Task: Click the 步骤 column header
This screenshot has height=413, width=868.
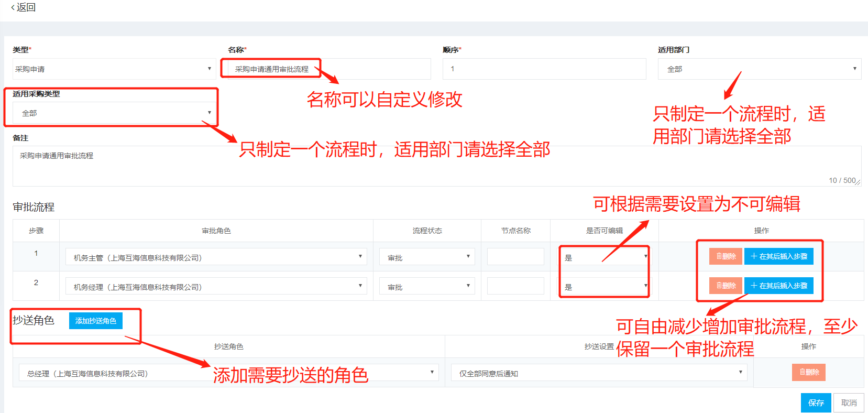Action: 36,231
